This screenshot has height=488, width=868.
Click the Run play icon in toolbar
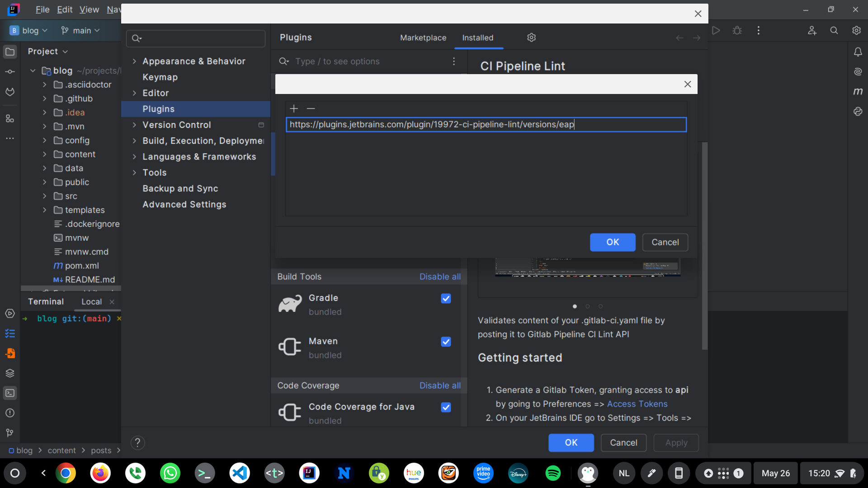point(716,30)
